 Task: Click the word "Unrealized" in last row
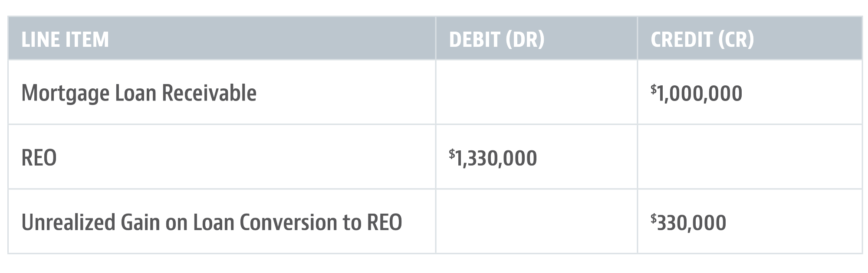(x=68, y=222)
